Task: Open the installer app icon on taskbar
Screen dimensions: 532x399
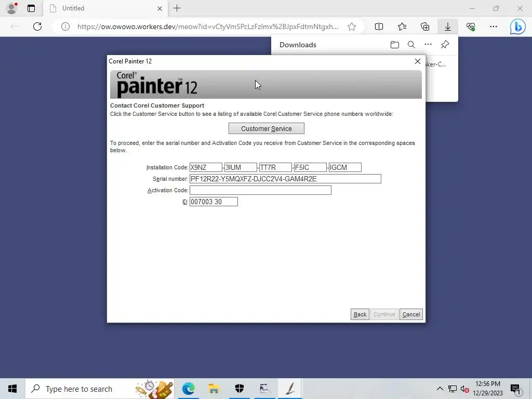Action: (x=264, y=389)
